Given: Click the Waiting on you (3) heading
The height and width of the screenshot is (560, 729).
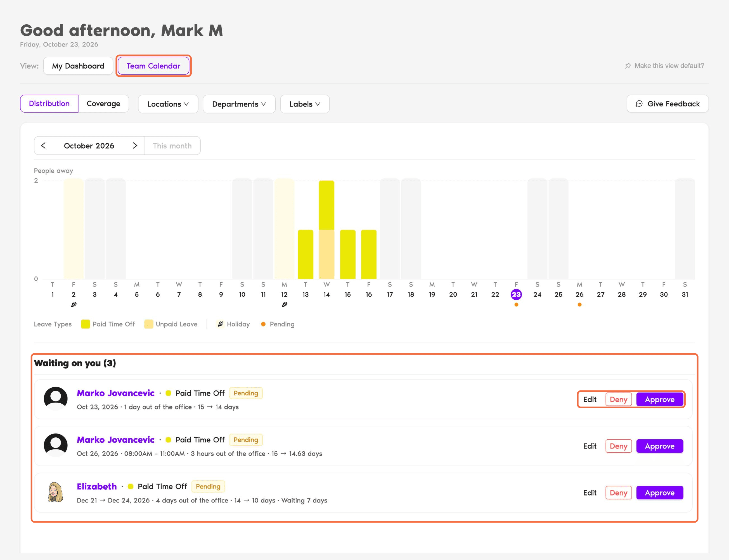Looking at the screenshot, I should click(x=75, y=363).
